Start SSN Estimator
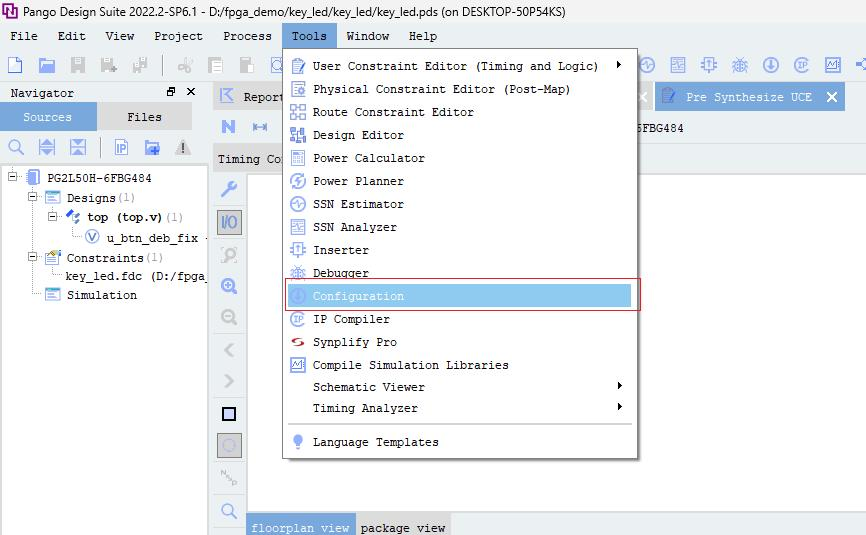This screenshot has height=535, width=866. pyautogui.click(x=460, y=204)
